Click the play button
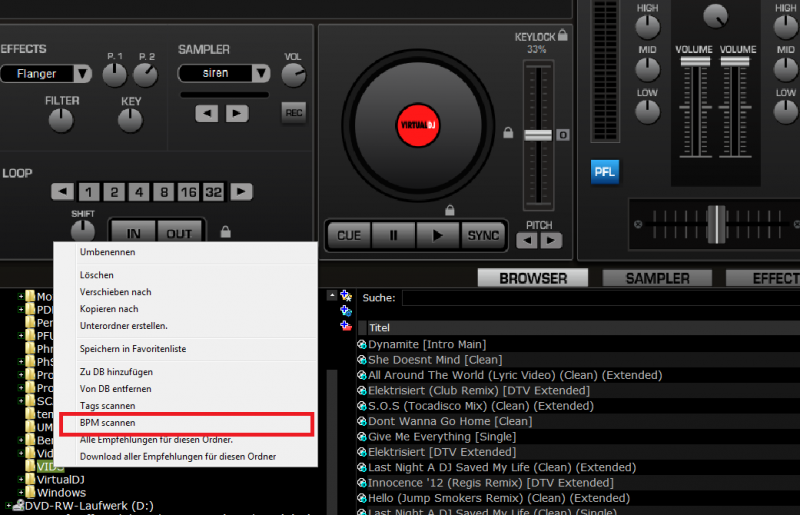Screen dimensions: 800x515 click(437, 235)
